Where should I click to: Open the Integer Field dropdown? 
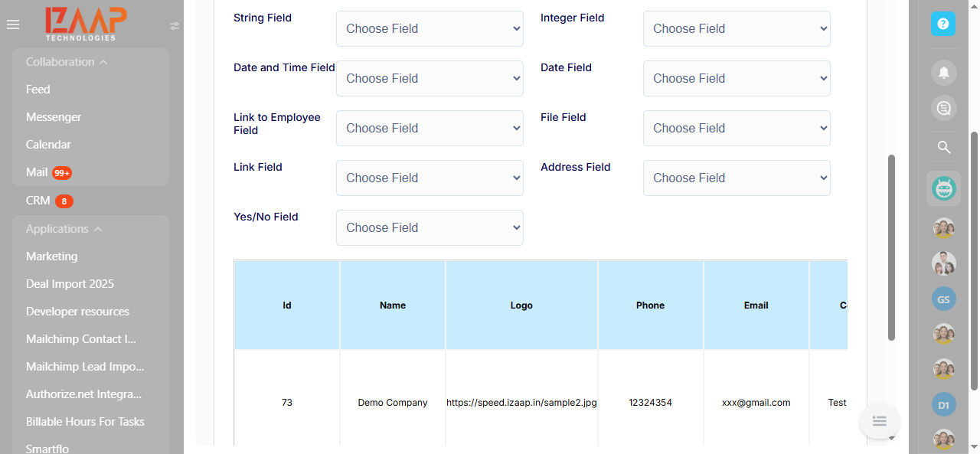tap(737, 29)
